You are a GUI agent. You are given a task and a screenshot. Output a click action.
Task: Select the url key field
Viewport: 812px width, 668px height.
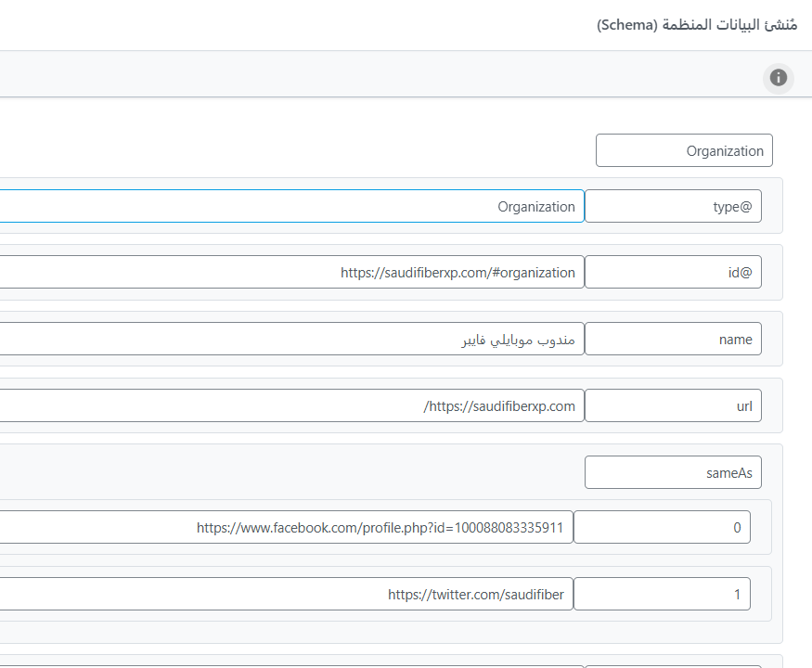673,406
